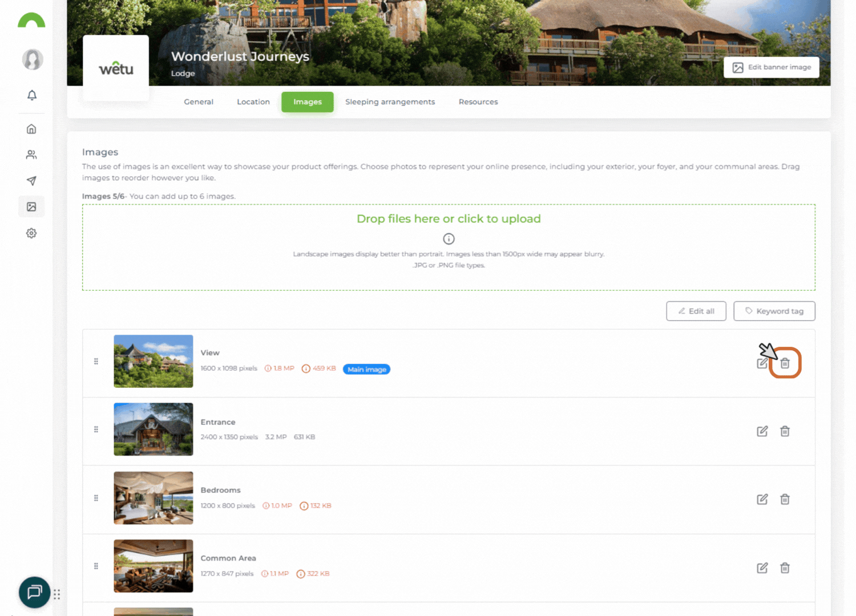Edit the Common Area image
The width and height of the screenshot is (856, 616).
click(762, 568)
